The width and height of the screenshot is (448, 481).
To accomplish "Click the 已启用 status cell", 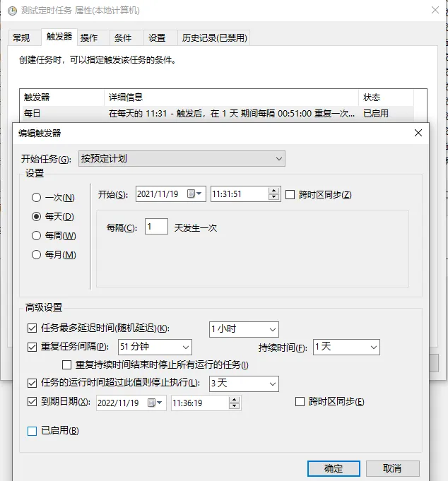I will point(376,114).
